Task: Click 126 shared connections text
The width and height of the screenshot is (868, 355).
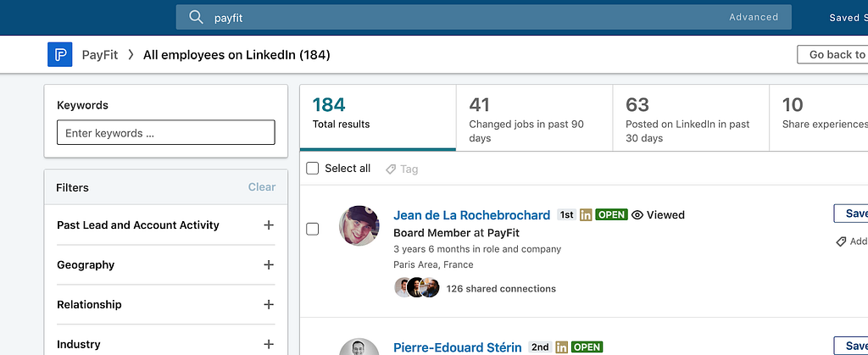Action: [501, 289]
